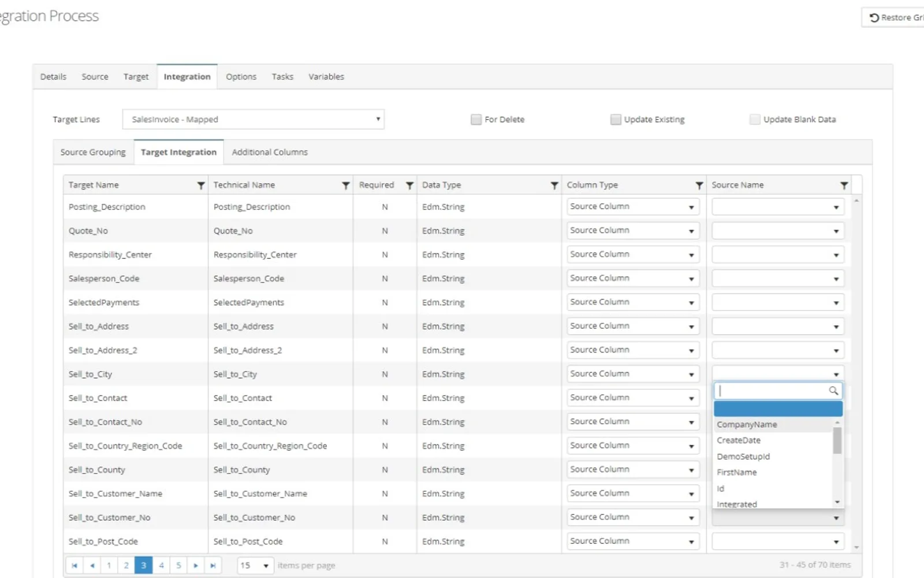924x578 pixels.
Task: Click the grid scrollbar down arrow
Action: coord(856,547)
